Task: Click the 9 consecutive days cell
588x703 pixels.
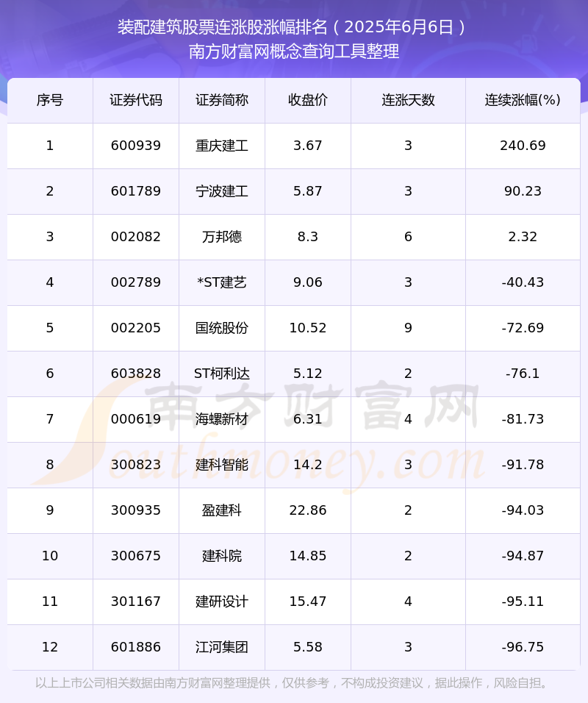Action: (x=408, y=328)
